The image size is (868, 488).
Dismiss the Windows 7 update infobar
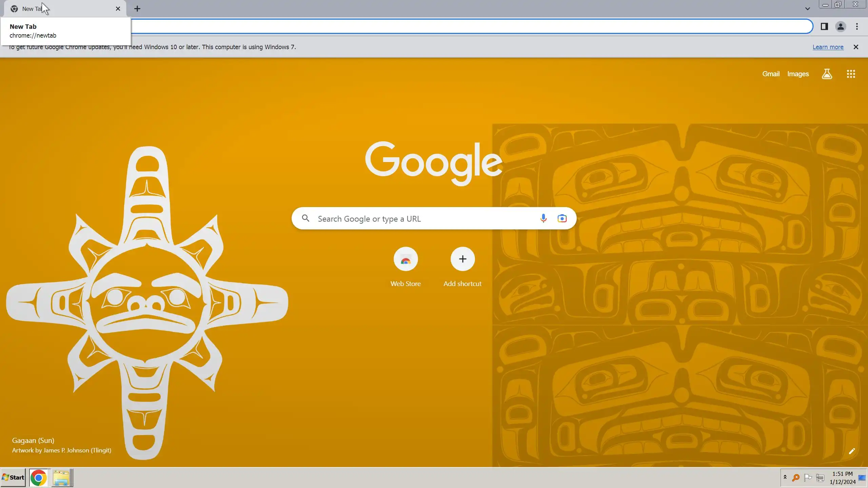click(856, 47)
